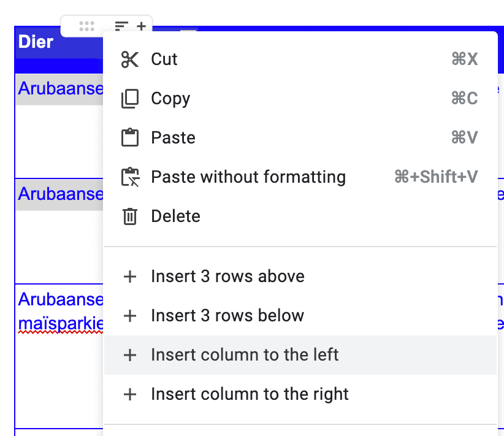Click the Paste clipboard icon
Image resolution: width=504 pixels, height=436 pixels.
click(130, 137)
